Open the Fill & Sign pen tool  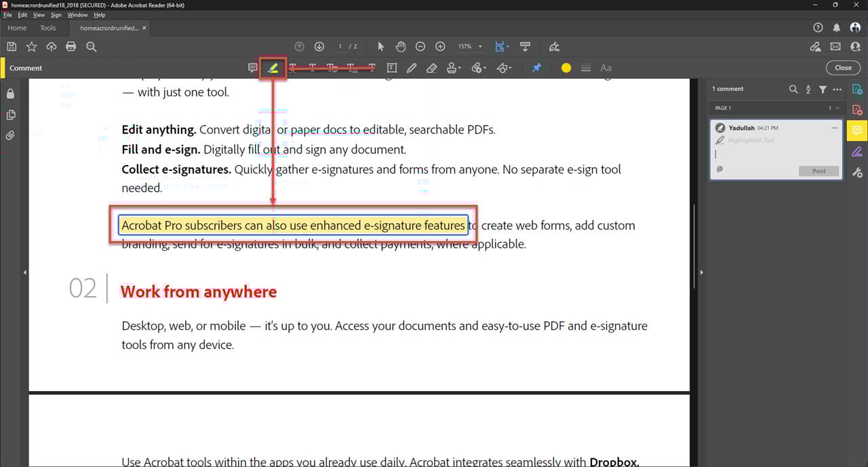coord(554,47)
